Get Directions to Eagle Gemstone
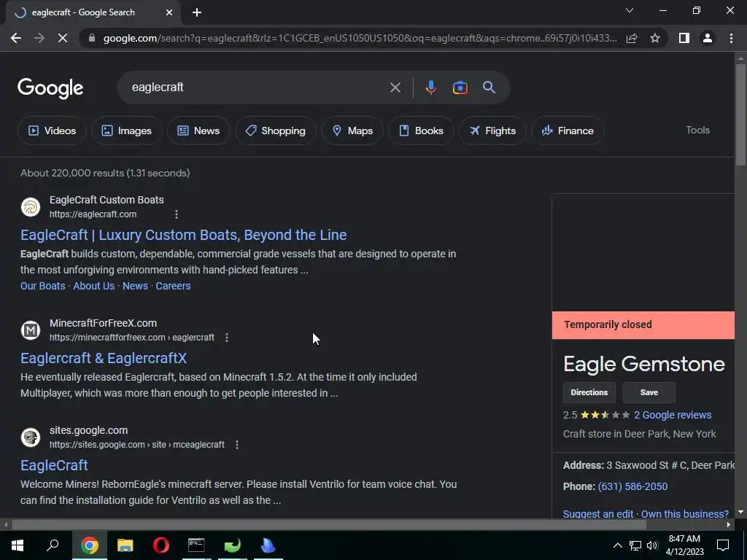747x560 pixels. pos(589,392)
